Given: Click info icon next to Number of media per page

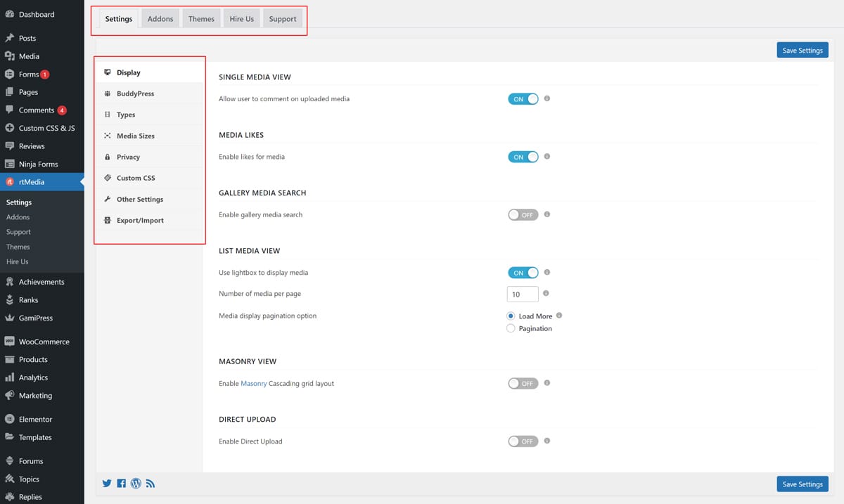Looking at the screenshot, I should click(x=546, y=294).
